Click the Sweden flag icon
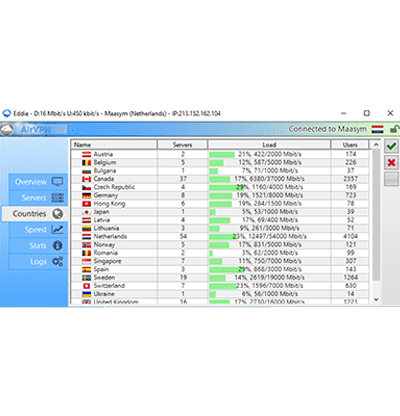This screenshot has width=400, height=416. pyautogui.click(x=87, y=277)
